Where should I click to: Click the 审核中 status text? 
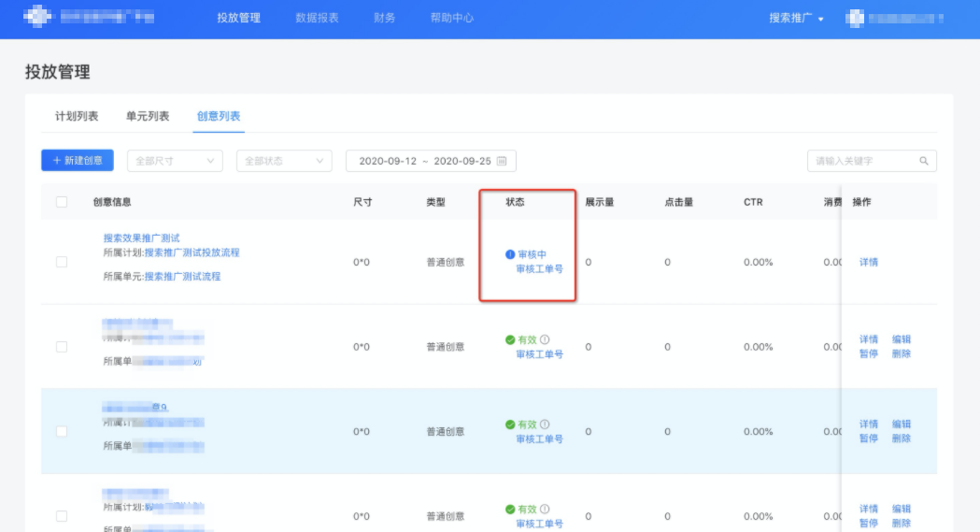tap(532, 254)
